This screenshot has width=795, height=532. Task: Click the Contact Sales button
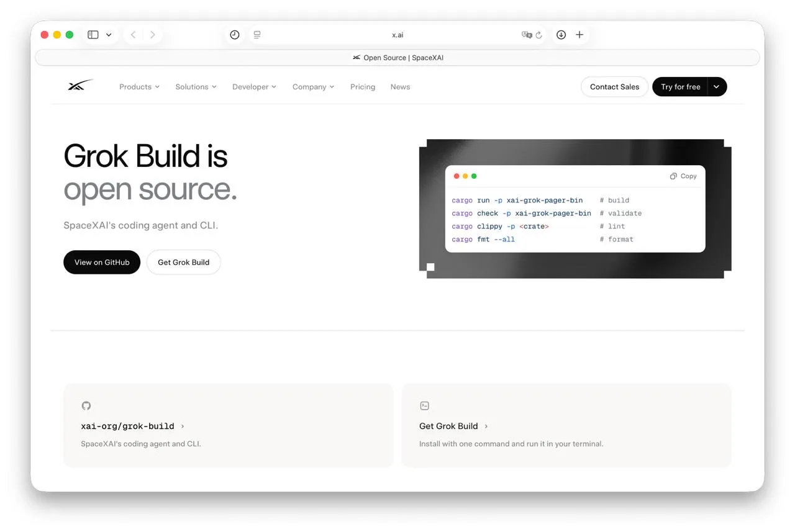click(614, 87)
